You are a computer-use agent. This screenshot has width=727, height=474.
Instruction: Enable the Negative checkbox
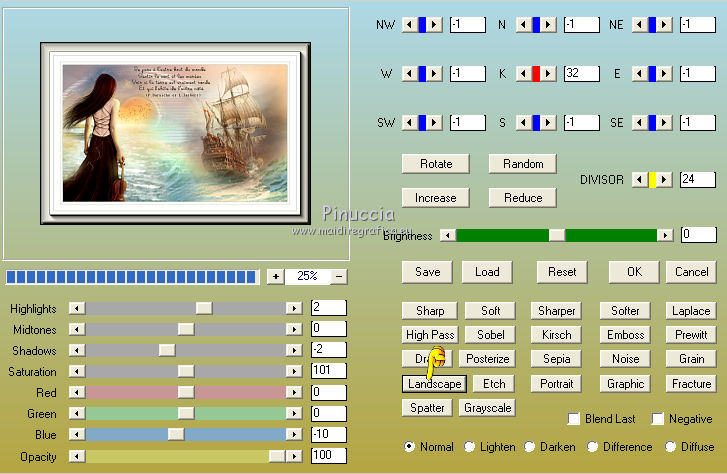click(x=657, y=419)
